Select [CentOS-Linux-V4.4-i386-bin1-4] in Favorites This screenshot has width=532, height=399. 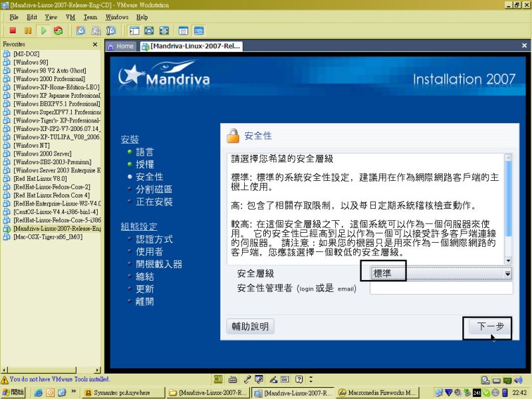(56, 212)
